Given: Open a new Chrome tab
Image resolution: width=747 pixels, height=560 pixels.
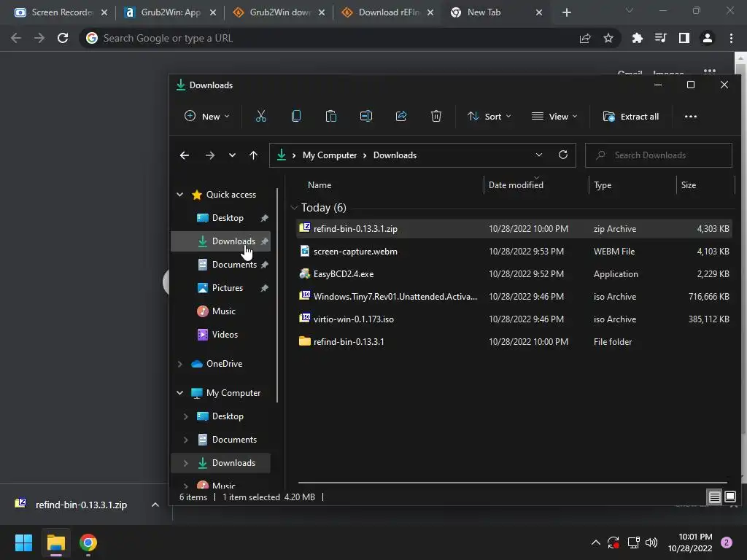Looking at the screenshot, I should pos(566,12).
